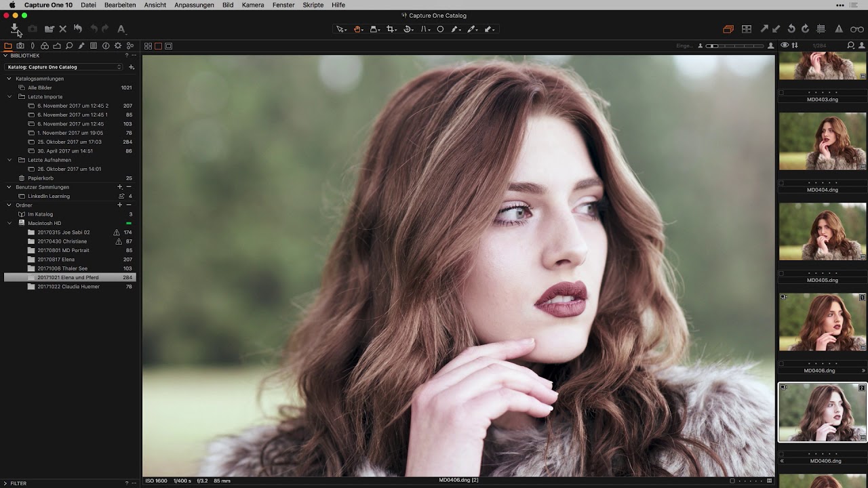Open the Hilfe menu
Screen dimensions: 868x488
click(338, 5)
